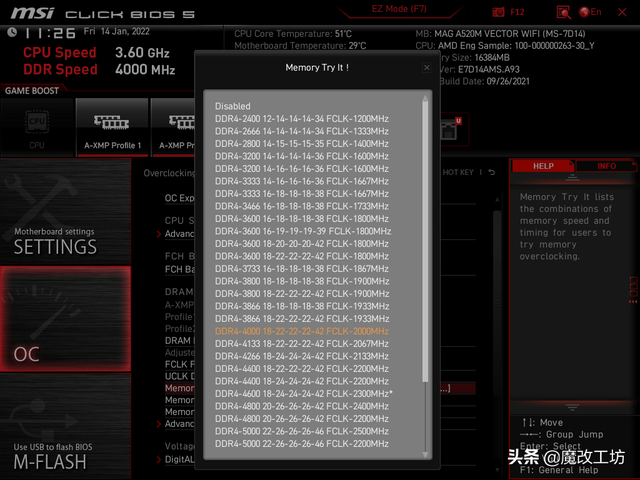The image size is (640, 480).
Task: Select DDR4-3866 18-22-22-22-42 FCLK-1933MHz
Action: pos(302,319)
